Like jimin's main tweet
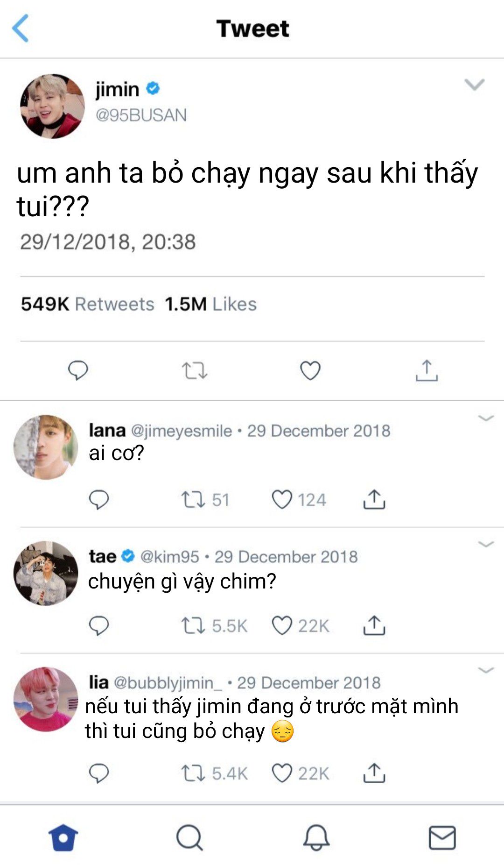 (x=310, y=371)
